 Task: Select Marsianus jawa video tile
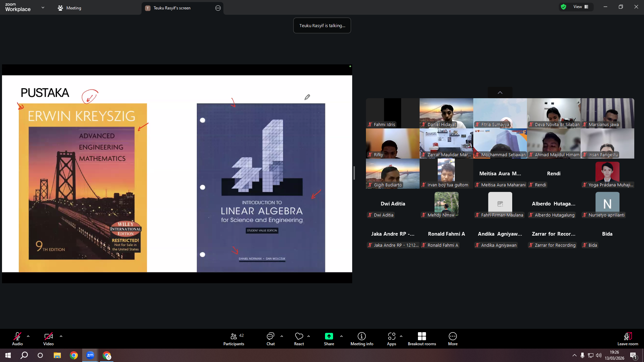[607, 113]
